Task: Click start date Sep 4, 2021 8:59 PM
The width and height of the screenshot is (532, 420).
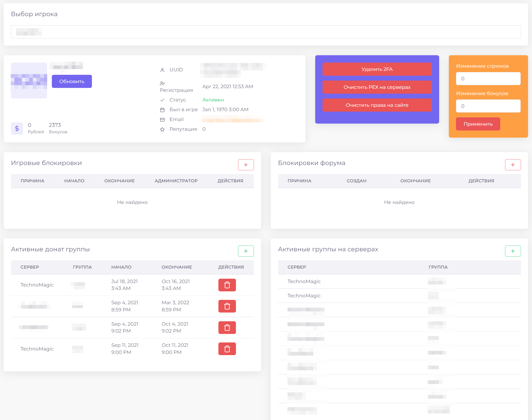Action: coord(125,306)
